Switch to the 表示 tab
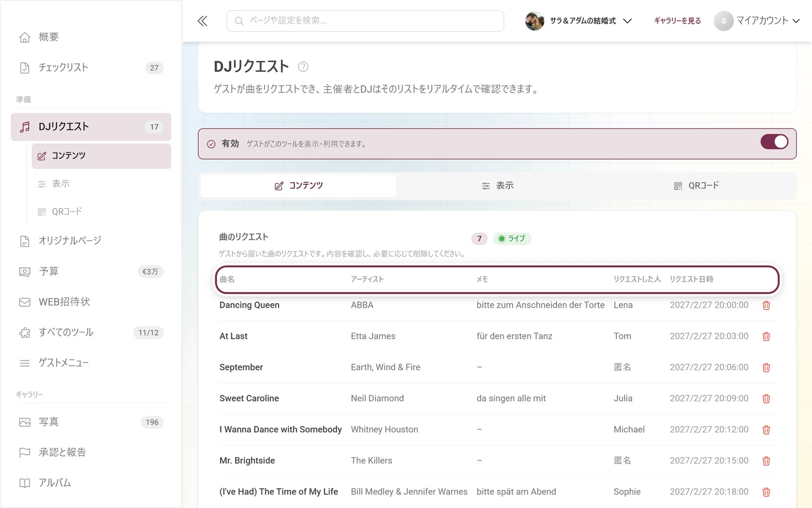This screenshot has height=508, width=812. coord(497,186)
